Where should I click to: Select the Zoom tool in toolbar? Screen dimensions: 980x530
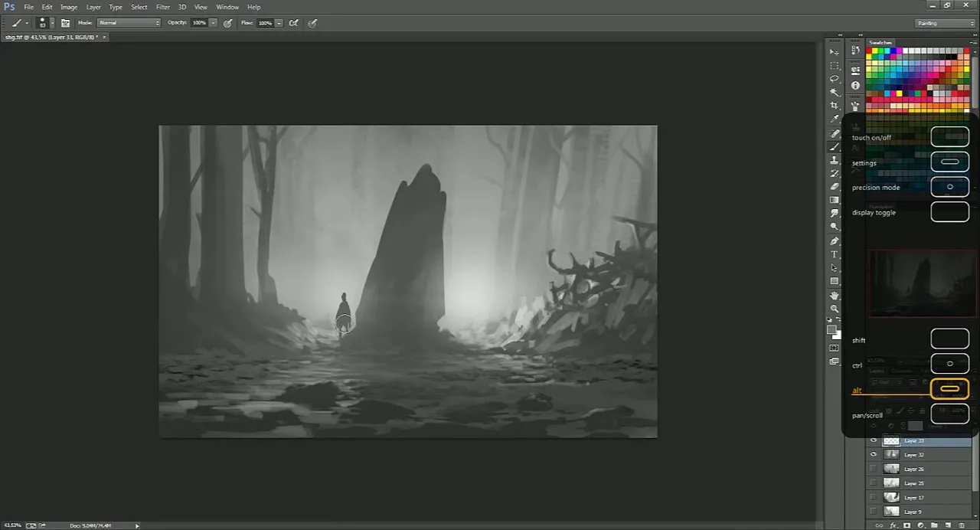835,308
